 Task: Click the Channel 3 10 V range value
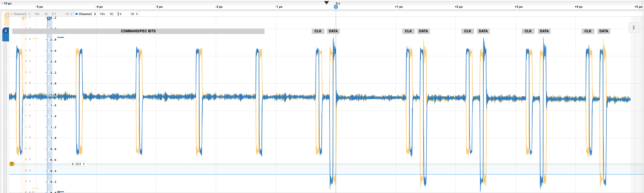pos(134,14)
